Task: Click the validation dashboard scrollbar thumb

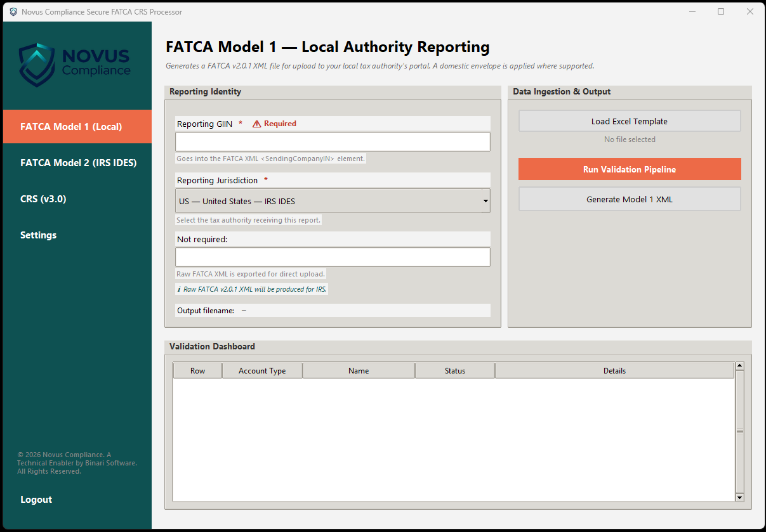Action: pyautogui.click(x=739, y=432)
